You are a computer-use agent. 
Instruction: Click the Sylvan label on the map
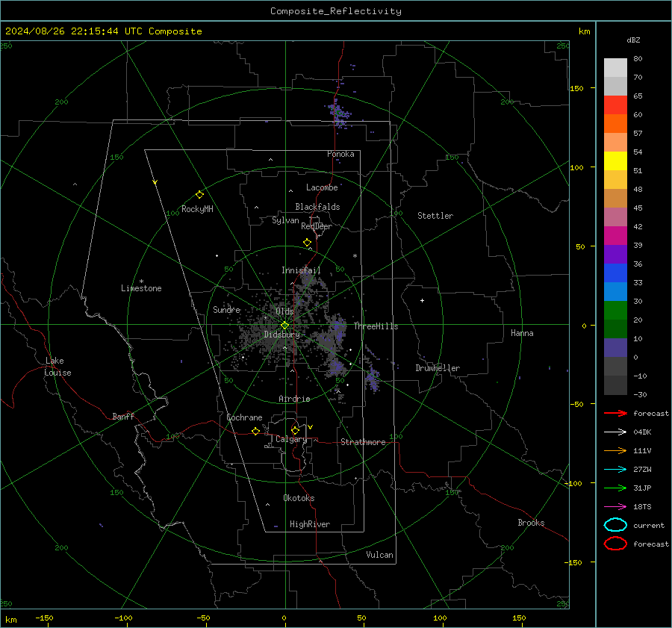coord(285,220)
